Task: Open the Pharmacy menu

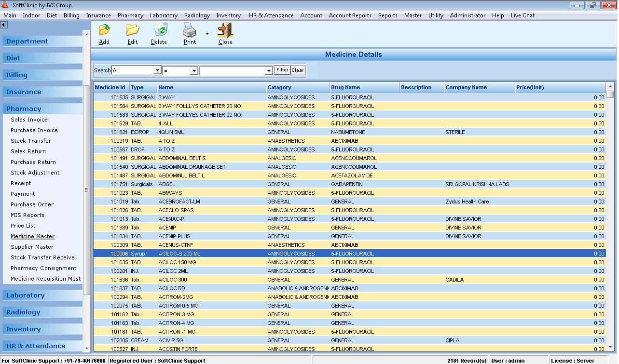Action: click(x=130, y=15)
